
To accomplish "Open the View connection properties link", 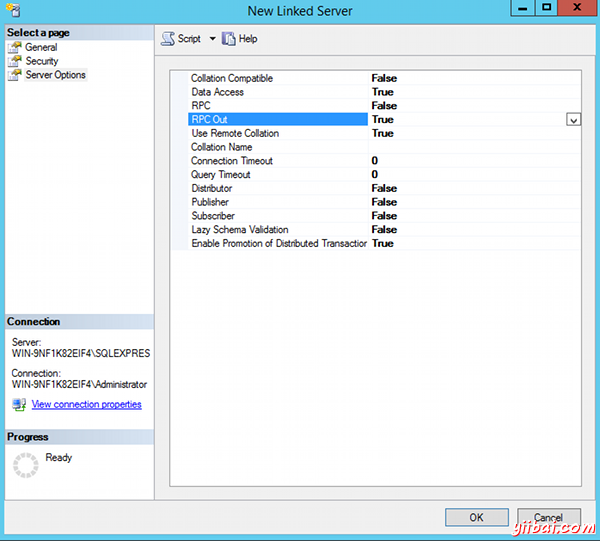I will (86, 404).
